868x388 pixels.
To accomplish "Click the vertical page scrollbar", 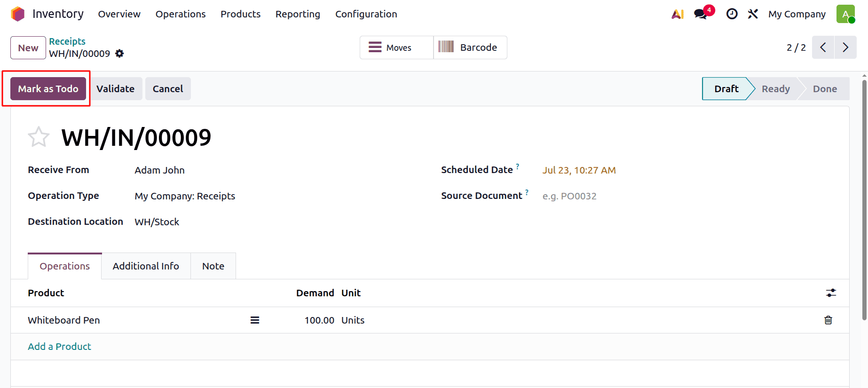I will point(864,200).
